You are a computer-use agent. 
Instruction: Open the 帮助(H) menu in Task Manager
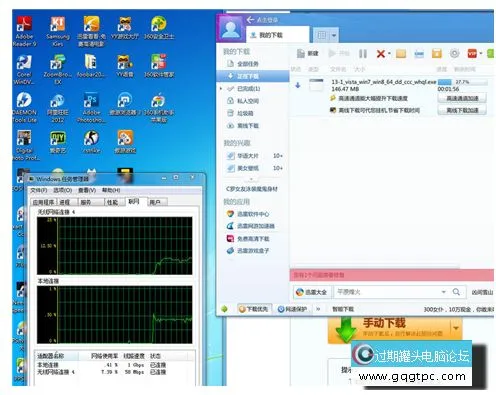point(111,190)
